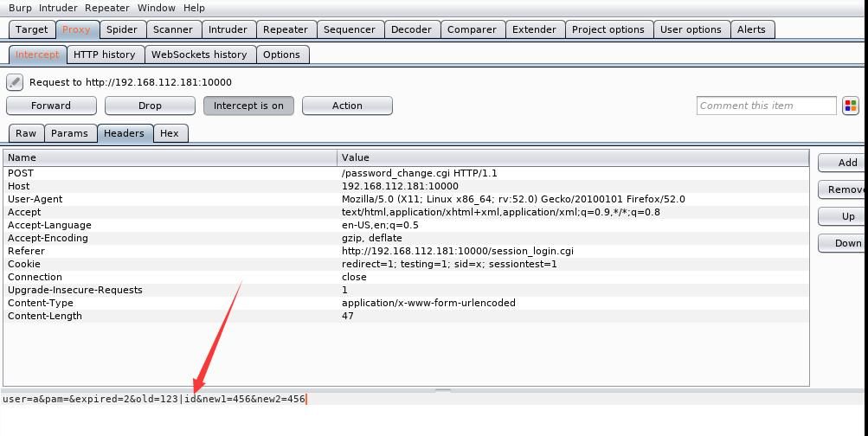This screenshot has width=868, height=436.
Task: Open the HTTP history sub-tab
Action: 104,54
